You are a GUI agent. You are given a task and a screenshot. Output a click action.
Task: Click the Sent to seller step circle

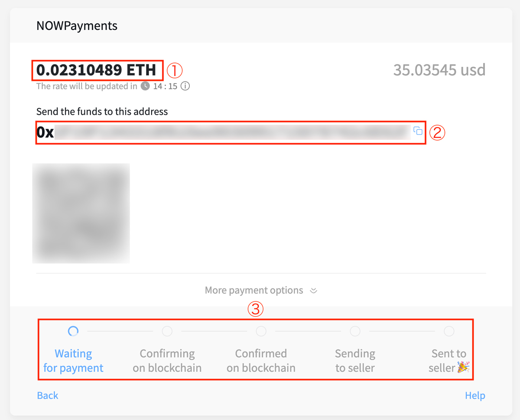tap(449, 331)
